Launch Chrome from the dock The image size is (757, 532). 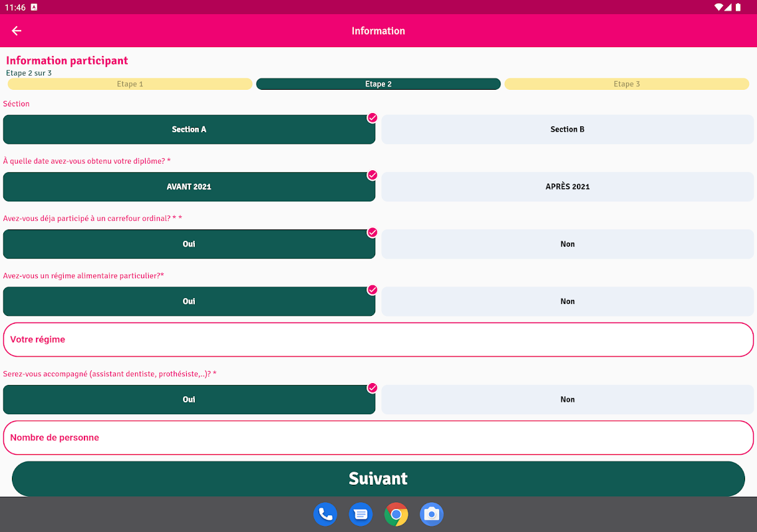[396, 514]
